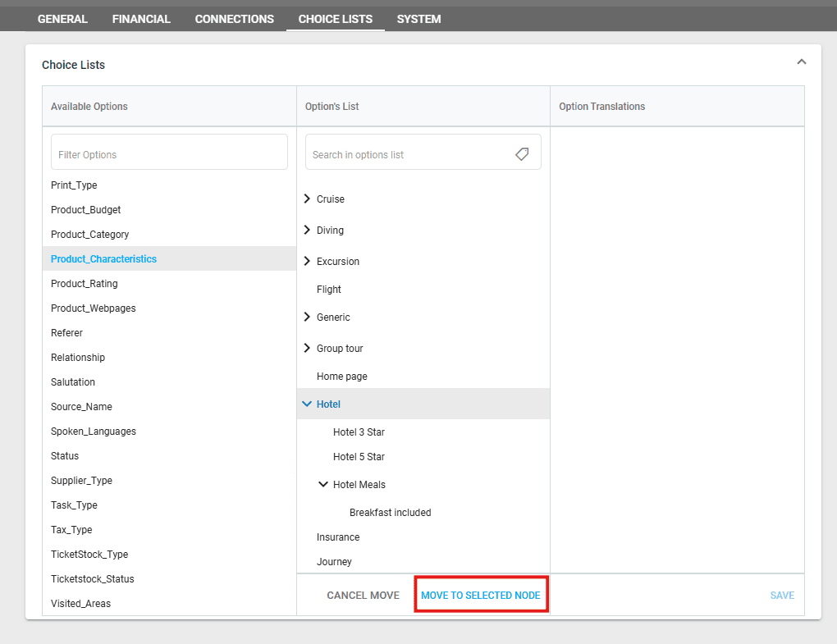This screenshot has width=837, height=644.
Task: Expand the Cruise node
Action: (x=307, y=199)
